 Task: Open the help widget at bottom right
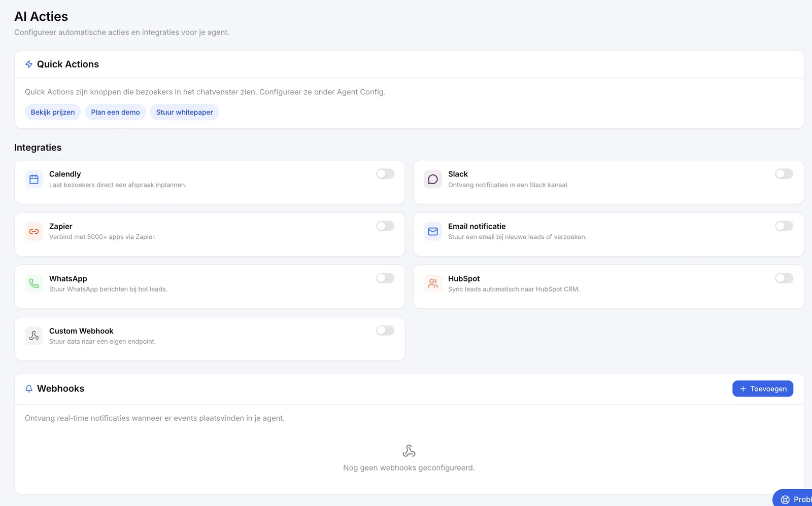[793, 499]
